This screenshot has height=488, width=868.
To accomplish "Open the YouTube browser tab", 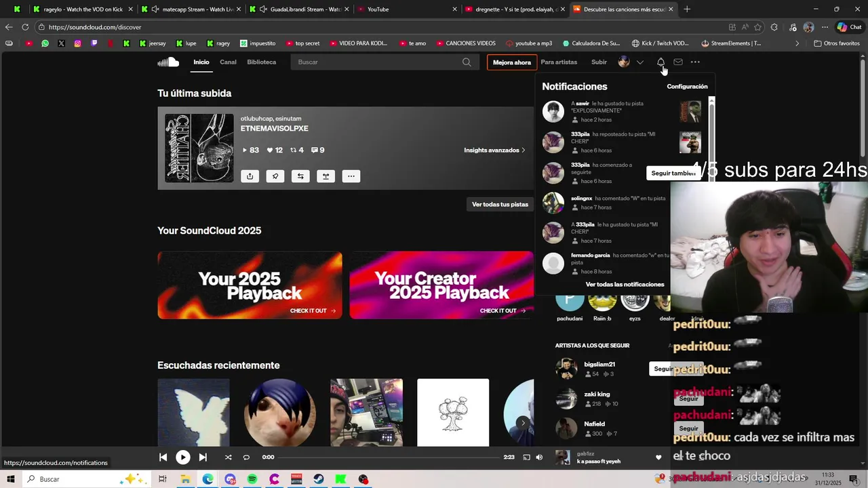I will pyautogui.click(x=406, y=9).
